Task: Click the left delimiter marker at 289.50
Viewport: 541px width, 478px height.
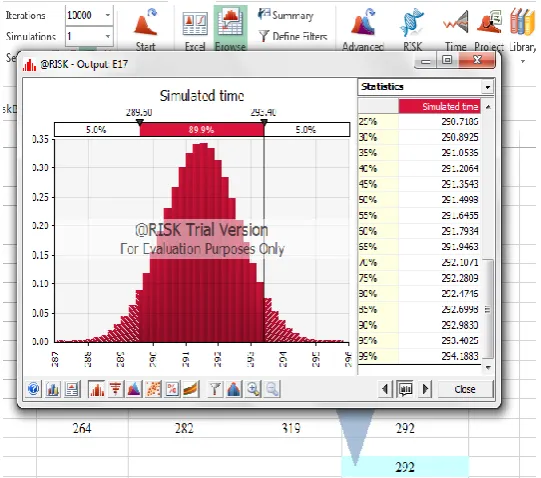Action: tap(139, 122)
